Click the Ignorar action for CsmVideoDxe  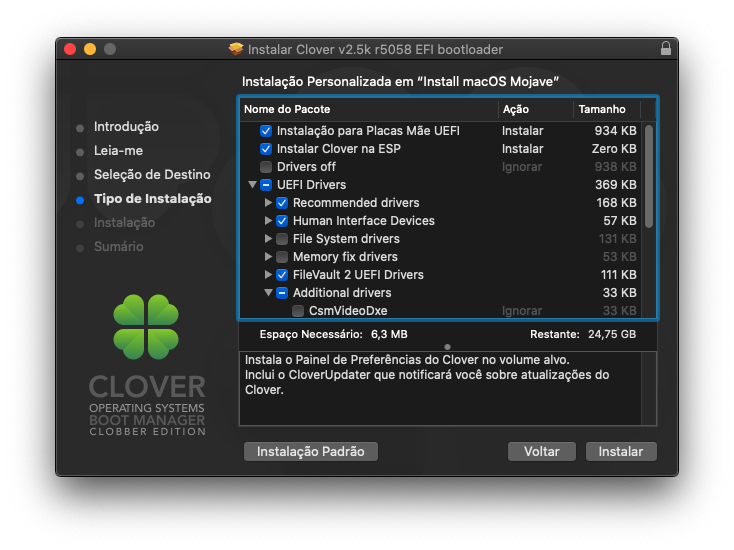(x=522, y=311)
